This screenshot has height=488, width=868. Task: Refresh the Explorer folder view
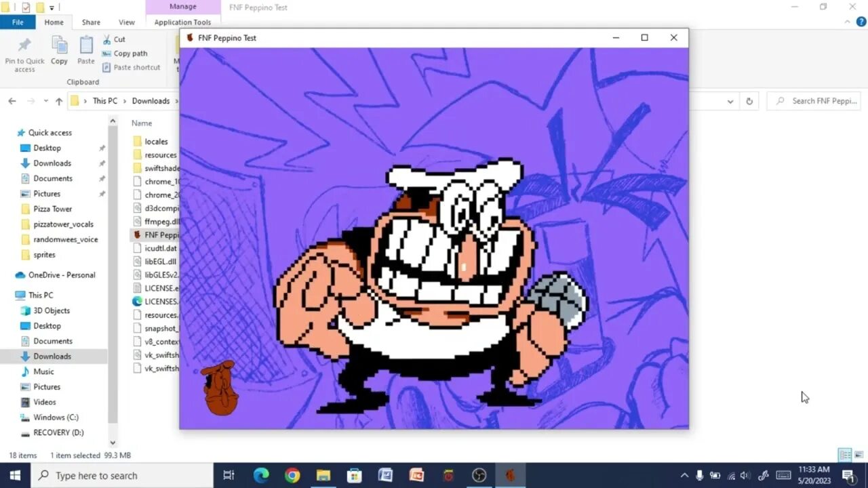[x=749, y=101]
